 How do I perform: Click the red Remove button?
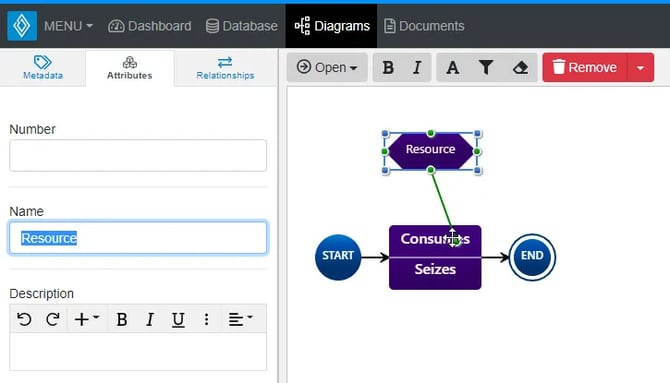tap(585, 67)
